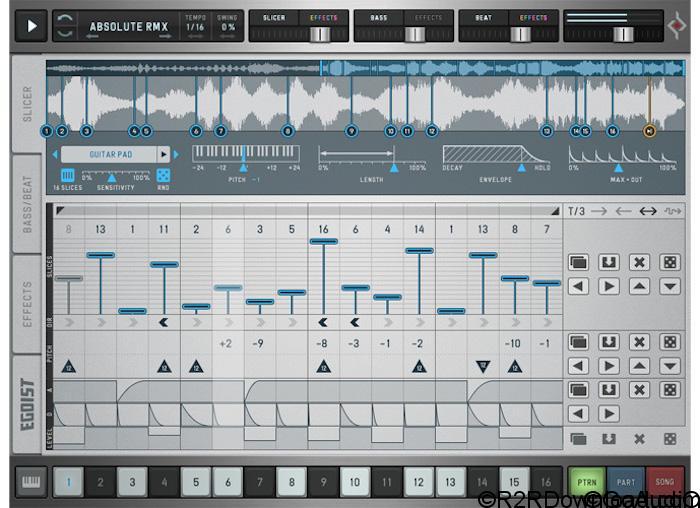The width and height of the screenshot is (700, 508).
Task: Shift slices lane values up
Action: point(639,286)
